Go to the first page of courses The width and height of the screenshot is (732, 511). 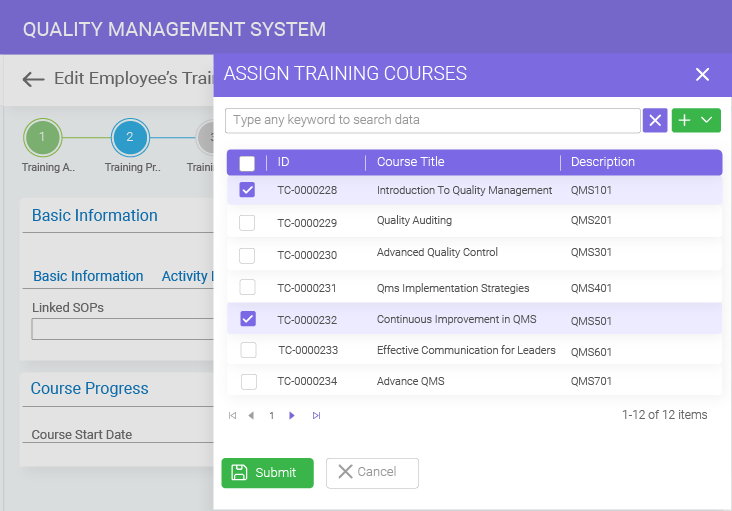point(232,415)
